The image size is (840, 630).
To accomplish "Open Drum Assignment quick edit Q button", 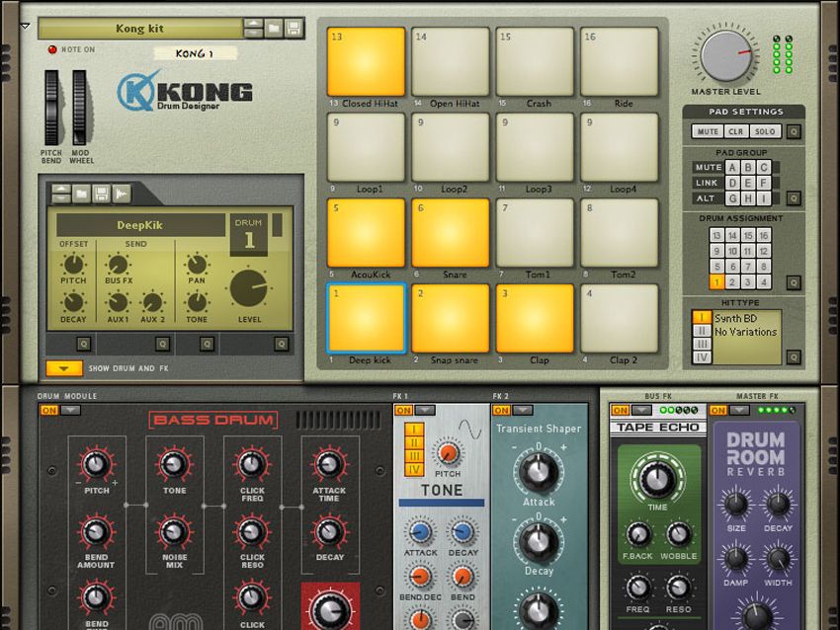I will click(794, 282).
